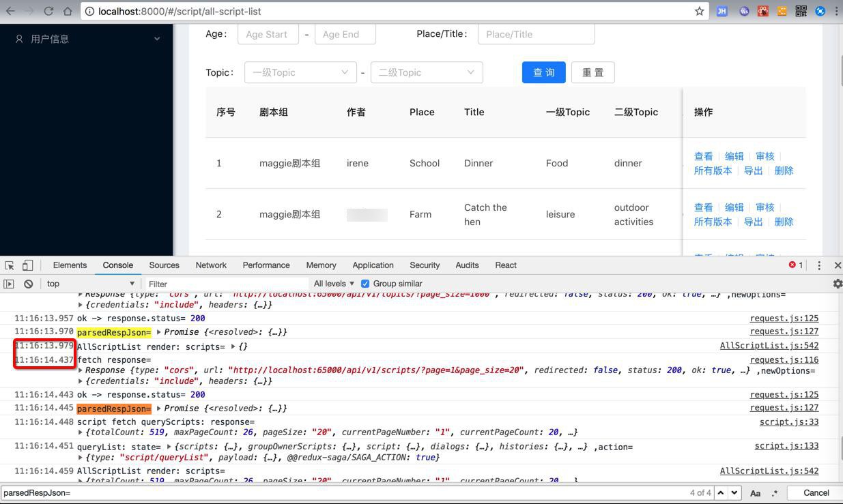Click the site info icon in address bar
Screen dimensions: 843x504
coord(89,11)
